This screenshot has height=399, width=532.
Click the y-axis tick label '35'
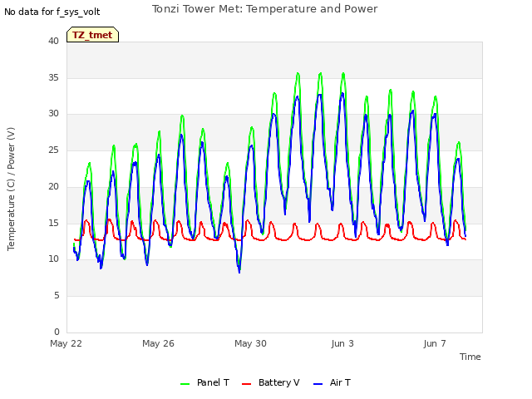[x=53, y=77]
